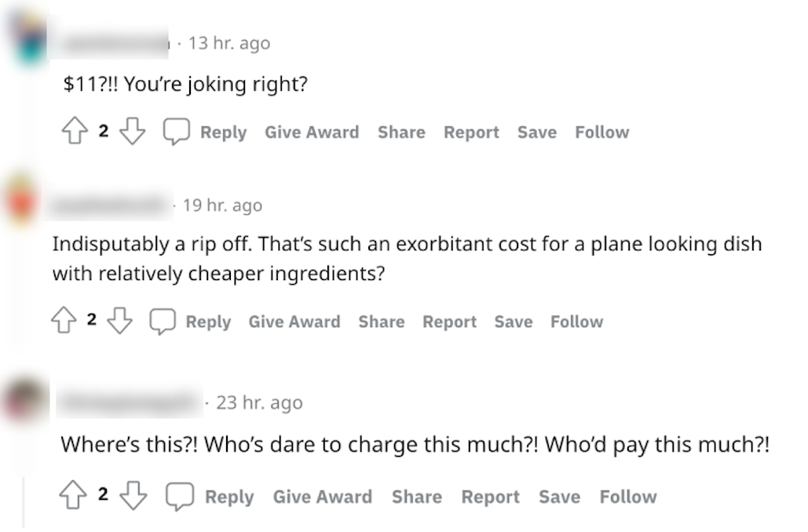The height and width of the screenshot is (532, 808).
Task: Upvote the "$11?!! You're joking right?" comment
Action: pyautogui.click(x=75, y=131)
